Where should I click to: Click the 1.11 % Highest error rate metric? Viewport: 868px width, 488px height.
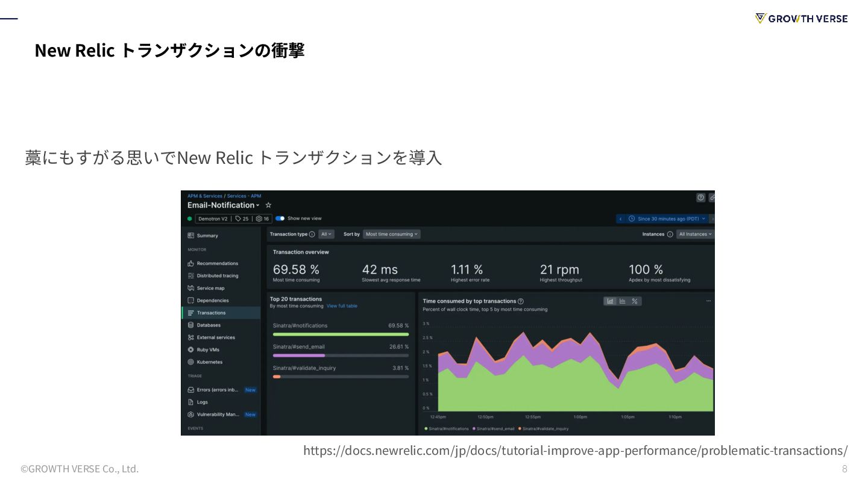470,273
